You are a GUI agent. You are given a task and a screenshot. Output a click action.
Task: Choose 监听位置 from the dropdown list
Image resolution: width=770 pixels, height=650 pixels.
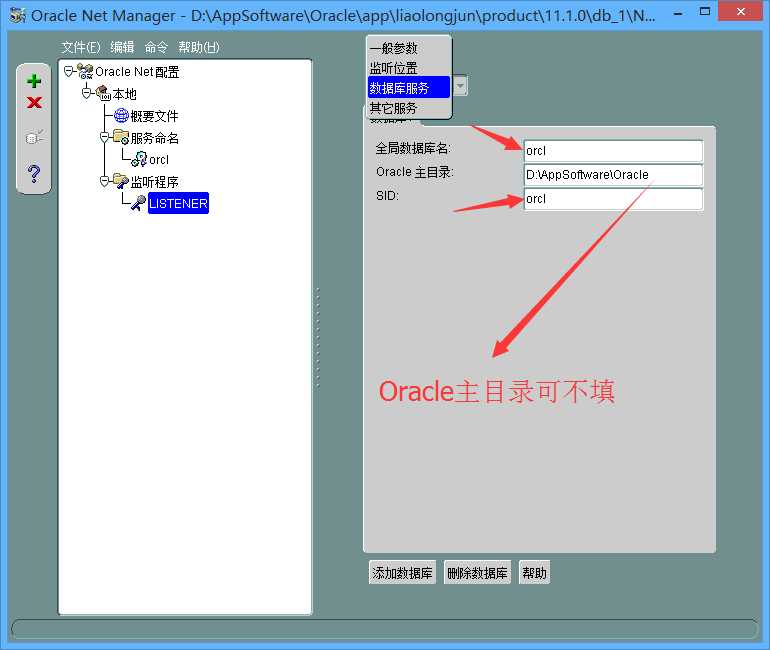tap(409, 68)
